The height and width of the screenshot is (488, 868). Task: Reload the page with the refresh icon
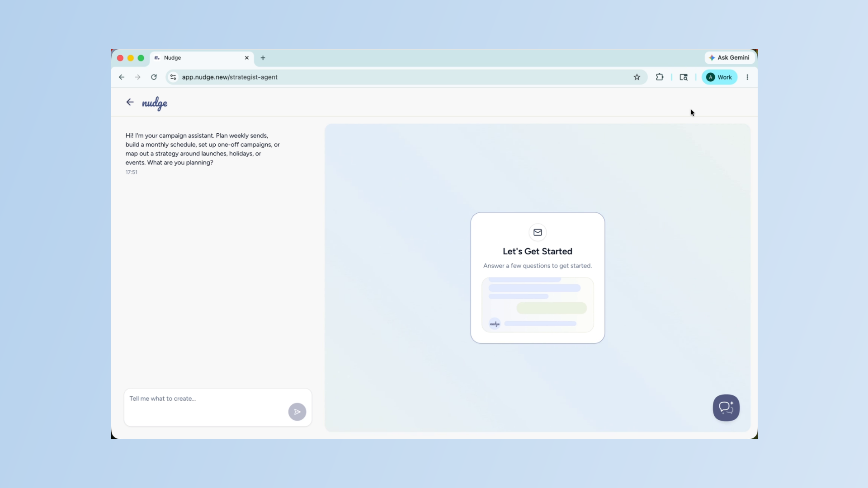click(x=154, y=77)
